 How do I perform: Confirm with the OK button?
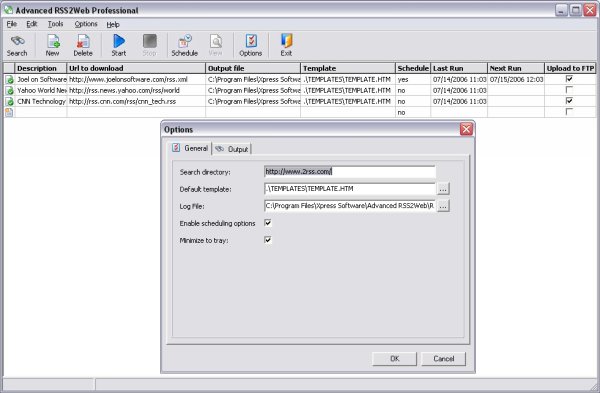click(x=395, y=359)
